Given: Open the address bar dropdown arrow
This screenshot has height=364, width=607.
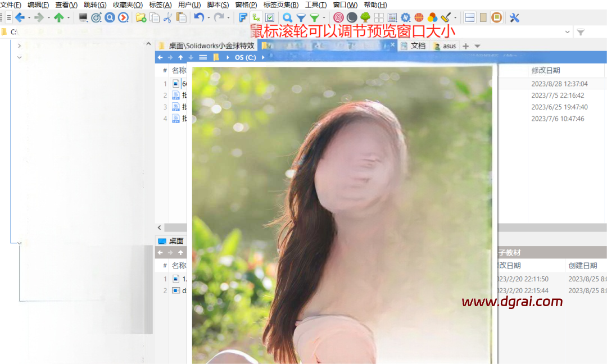Looking at the screenshot, I should coord(567,32).
